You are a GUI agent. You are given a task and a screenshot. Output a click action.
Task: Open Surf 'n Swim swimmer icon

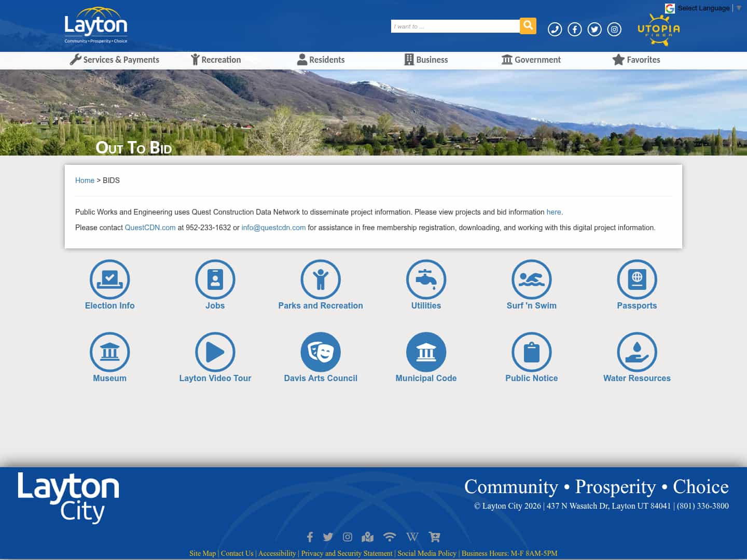pyautogui.click(x=532, y=279)
